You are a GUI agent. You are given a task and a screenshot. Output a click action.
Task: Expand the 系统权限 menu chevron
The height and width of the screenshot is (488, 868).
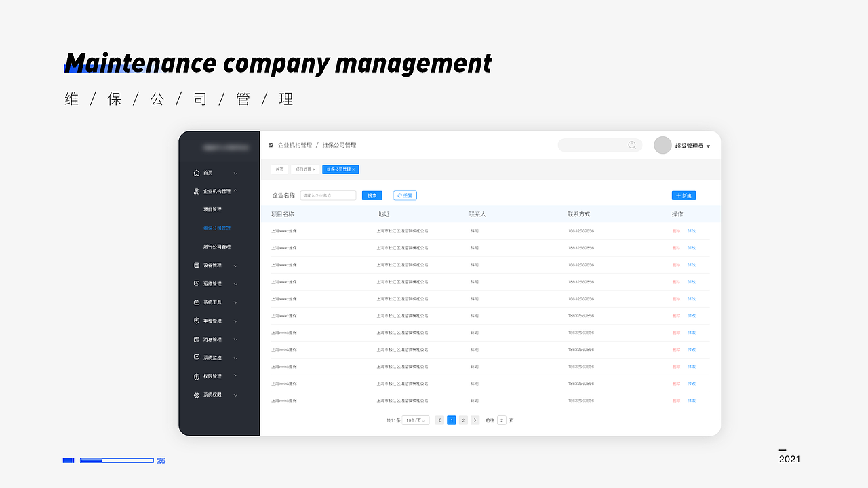[x=236, y=395]
